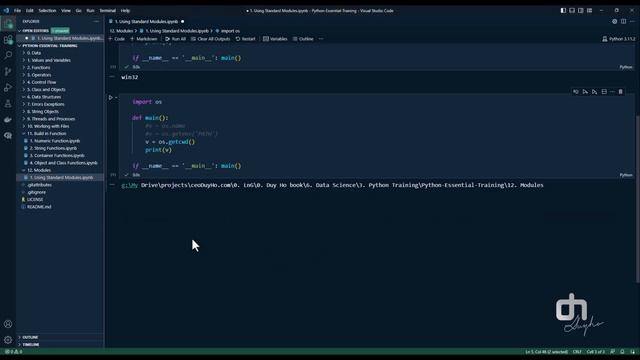The image size is (640, 360).
Task: Add a Markdown cell
Action: pos(143,39)
